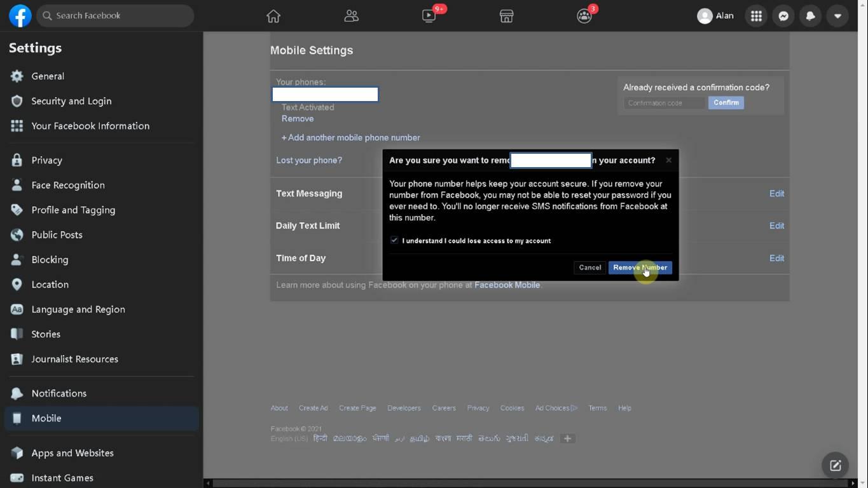This screenshot has width=868, height=488.
Task: Open the Notifications bell icon
Action: (x=810, y=16)
